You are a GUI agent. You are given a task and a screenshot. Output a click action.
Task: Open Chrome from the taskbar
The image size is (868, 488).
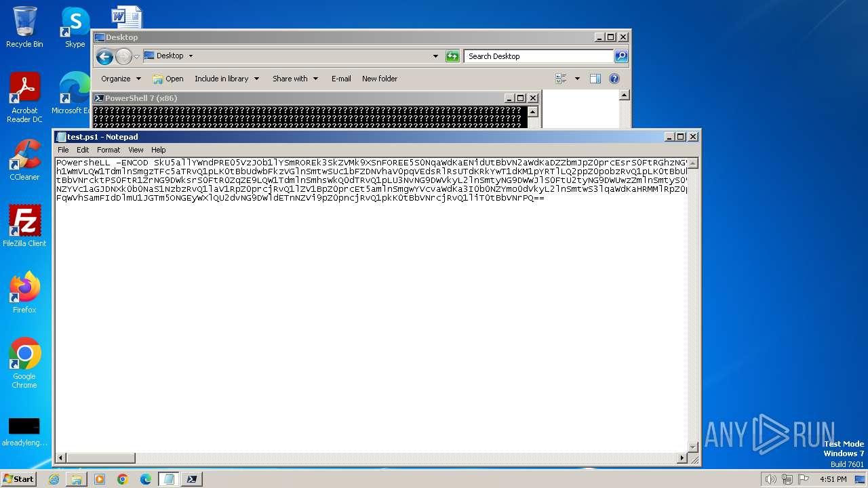click(123, 479)
